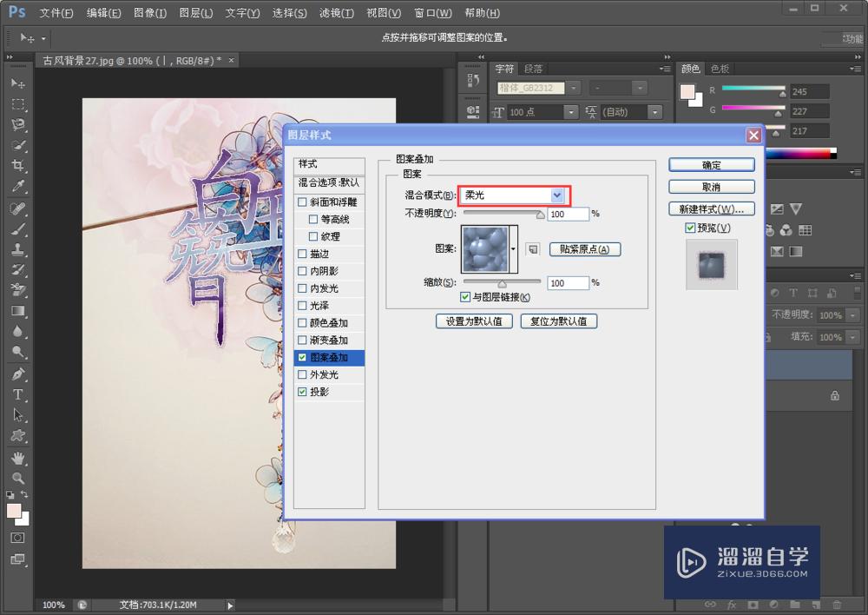Select the Pen tool
The image size is (868, 615).
click(18, 374)
